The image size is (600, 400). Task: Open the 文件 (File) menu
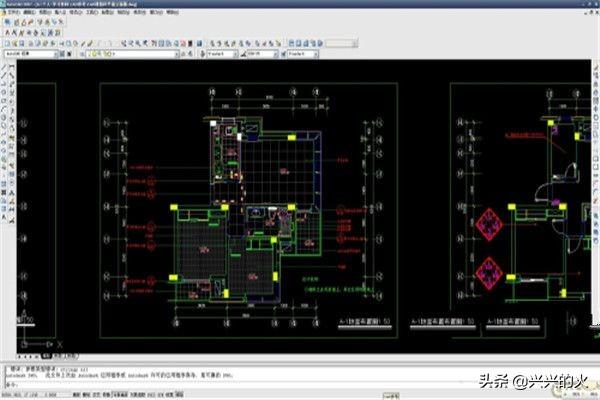coord(13,12)
